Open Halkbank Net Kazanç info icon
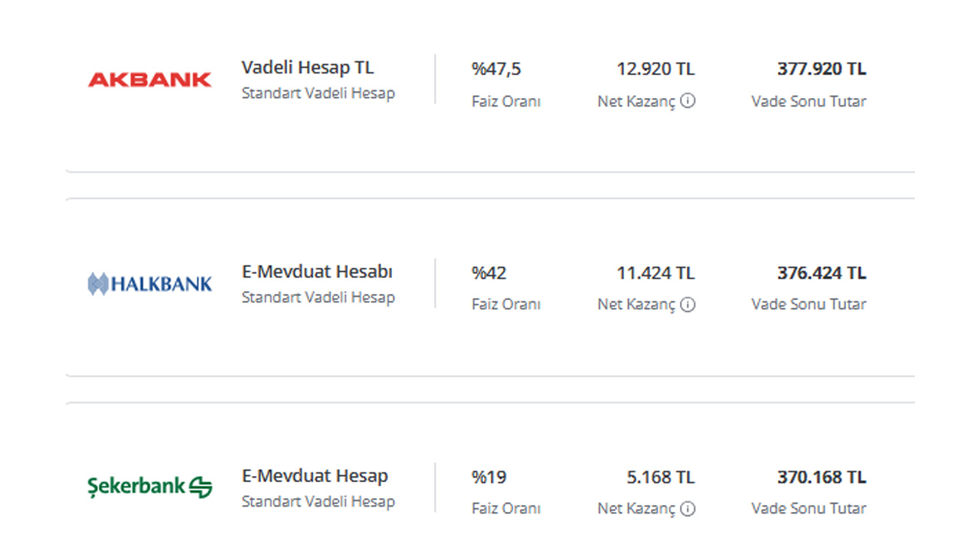980x551 pixels. point(688,305)
